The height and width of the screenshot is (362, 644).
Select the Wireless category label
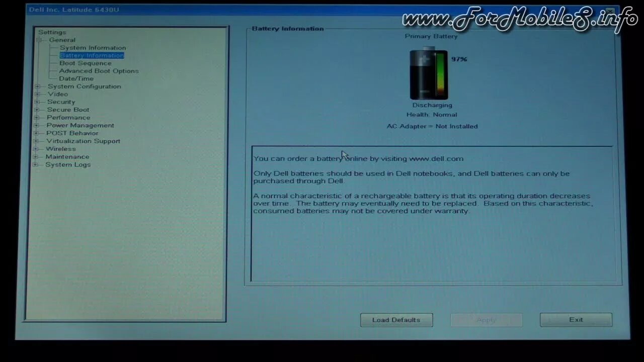coord(61,149)
